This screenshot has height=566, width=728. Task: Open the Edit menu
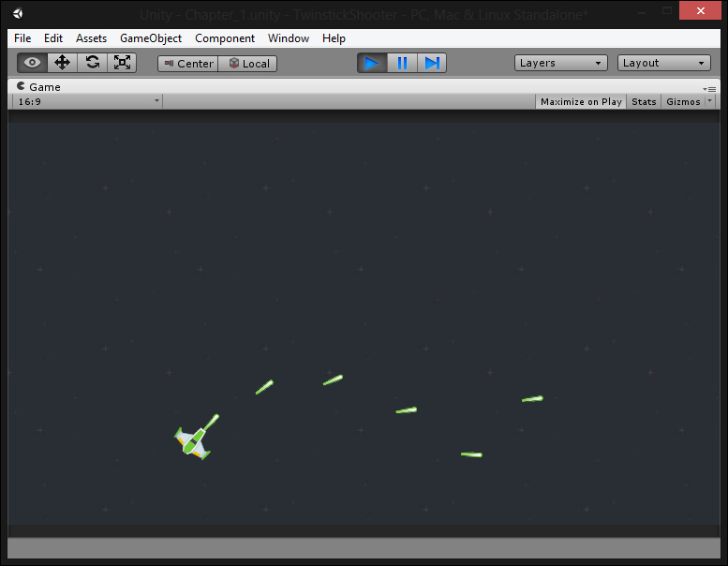coord(52,38)
